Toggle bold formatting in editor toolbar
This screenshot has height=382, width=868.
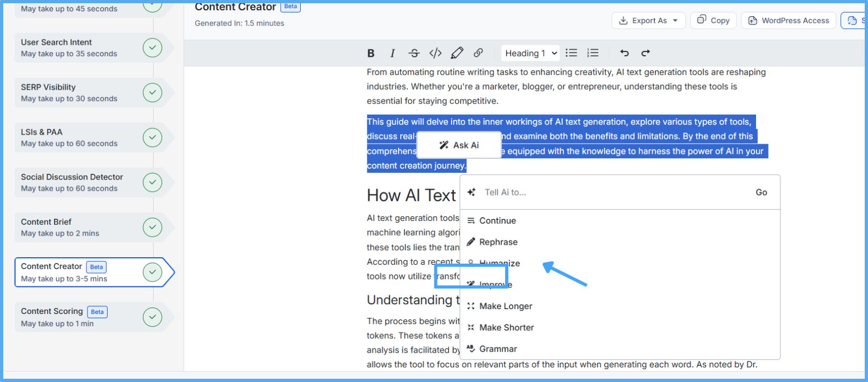371,53
